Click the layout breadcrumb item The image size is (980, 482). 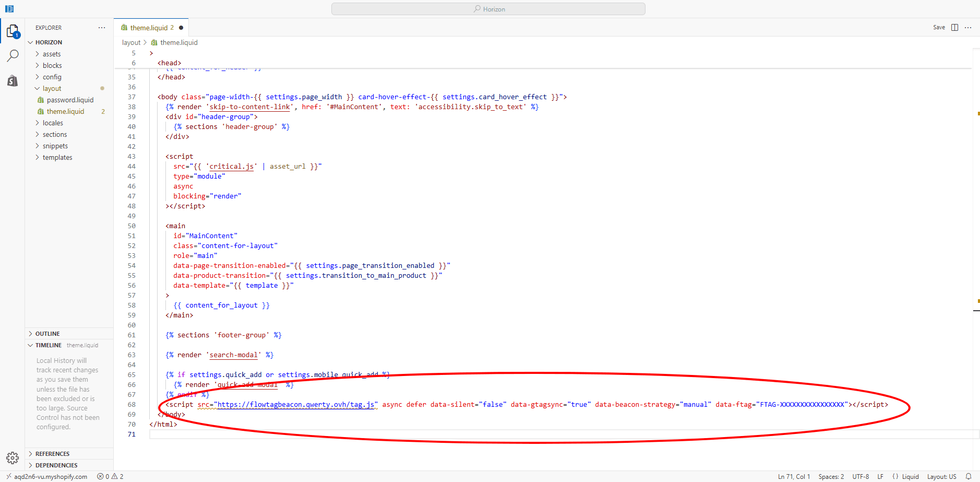[131, 42]
